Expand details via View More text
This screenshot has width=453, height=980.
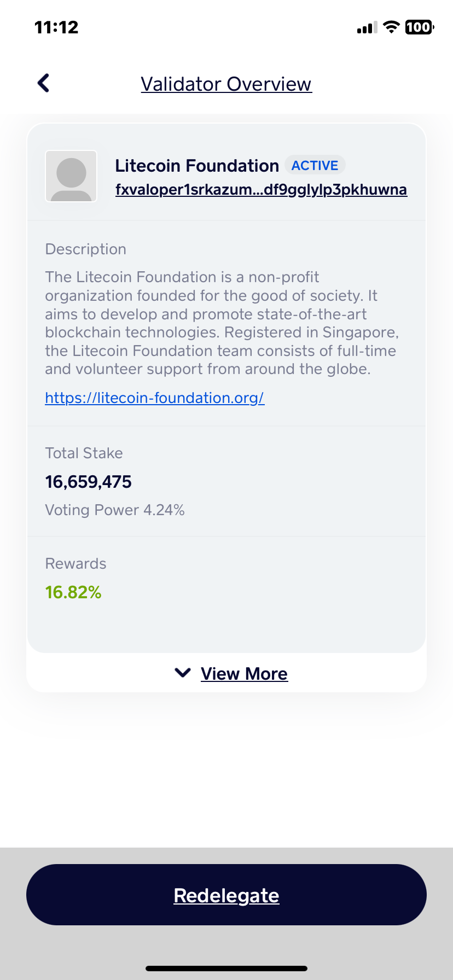(244, 674)
